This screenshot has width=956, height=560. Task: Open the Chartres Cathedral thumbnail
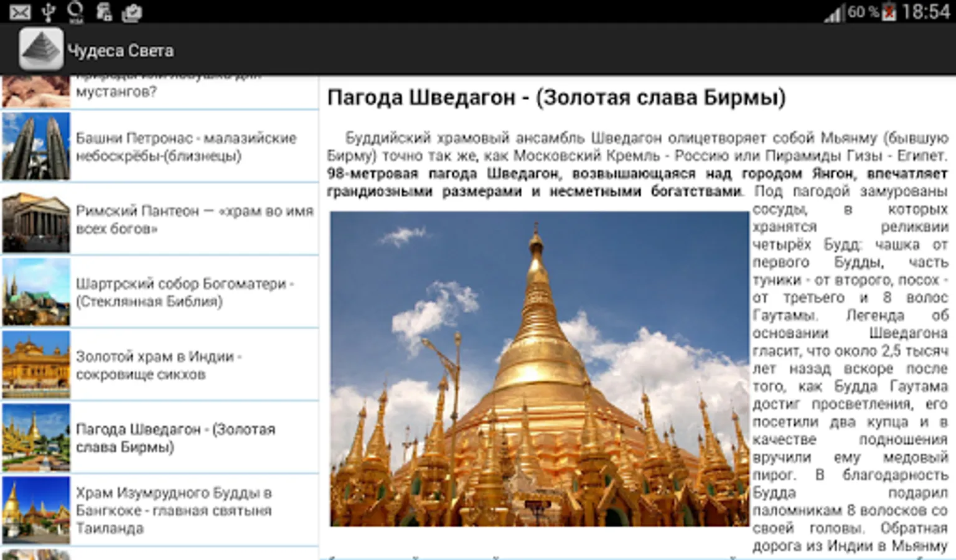click(x=36, y=292)
